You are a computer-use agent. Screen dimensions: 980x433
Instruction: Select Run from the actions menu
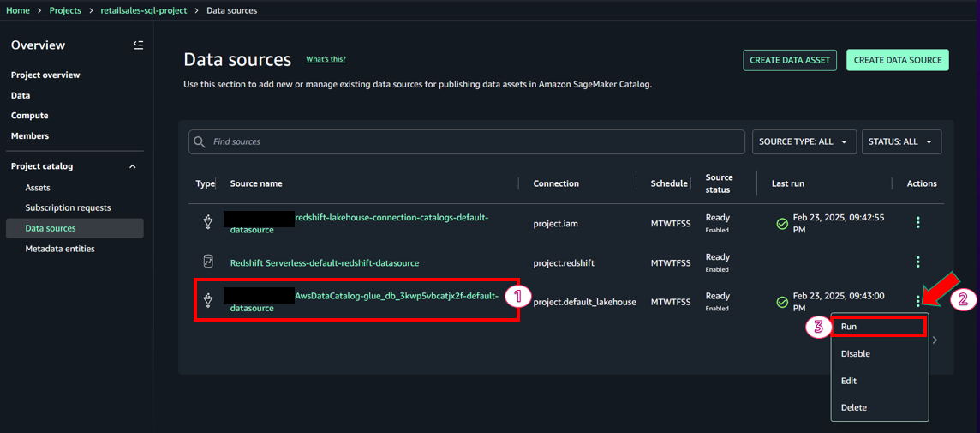[879, 327]
